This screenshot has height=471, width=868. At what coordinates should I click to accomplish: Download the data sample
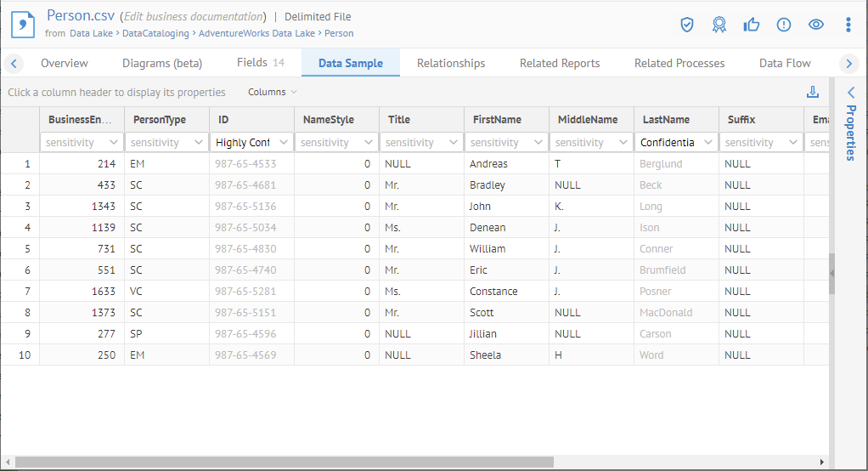813,93
